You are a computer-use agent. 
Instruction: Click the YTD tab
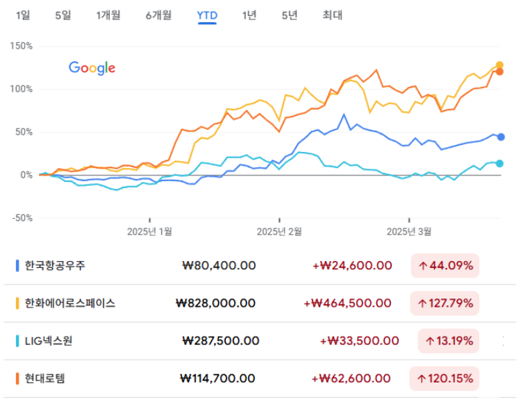pos(207,15)
